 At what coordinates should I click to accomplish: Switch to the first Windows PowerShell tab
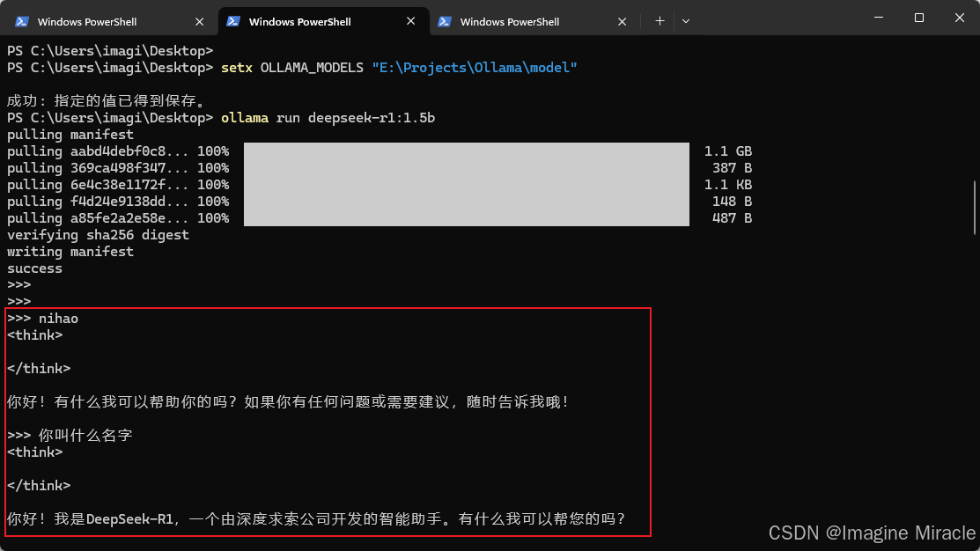(x=109, y=21)
